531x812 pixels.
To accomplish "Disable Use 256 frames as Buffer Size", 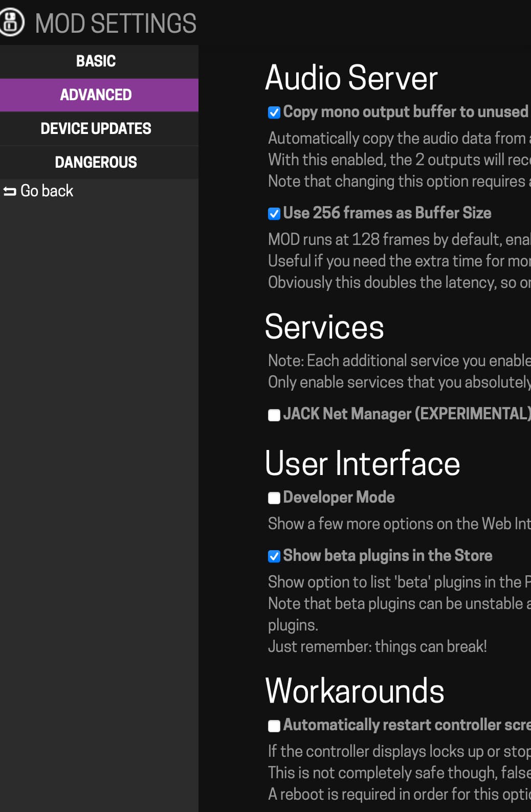I will click(x=274, y=214).
